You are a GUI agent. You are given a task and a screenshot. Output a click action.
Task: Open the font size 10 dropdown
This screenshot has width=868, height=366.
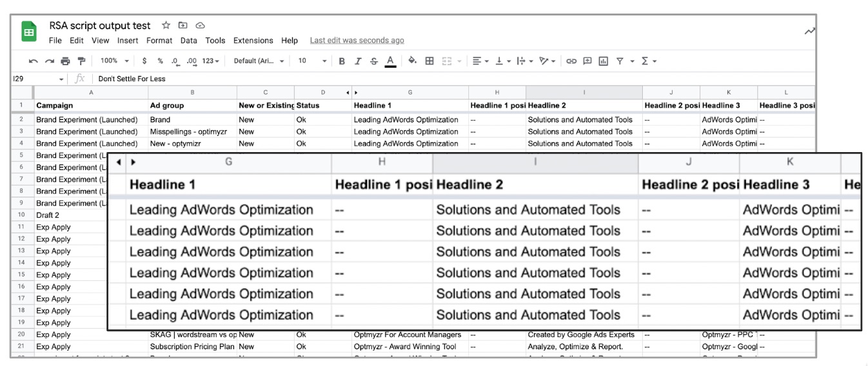coord(312,61)
